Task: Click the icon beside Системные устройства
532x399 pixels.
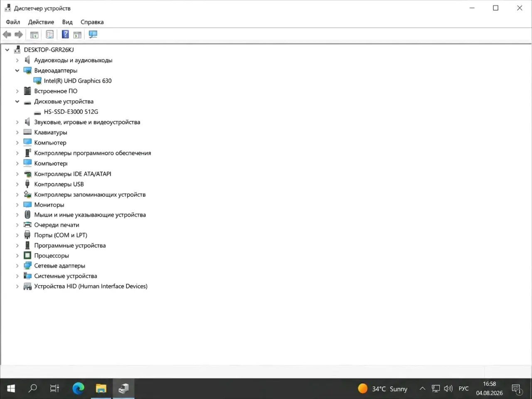Action: pos(27,276)
